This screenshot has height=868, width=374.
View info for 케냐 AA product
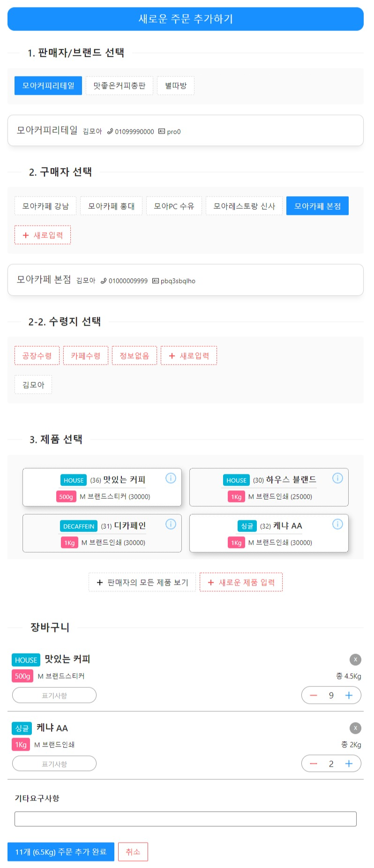point(337,524)
